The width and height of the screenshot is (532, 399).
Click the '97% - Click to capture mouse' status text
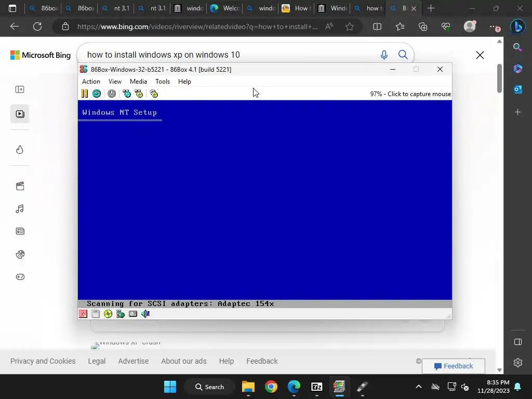(x=410, y=94)
